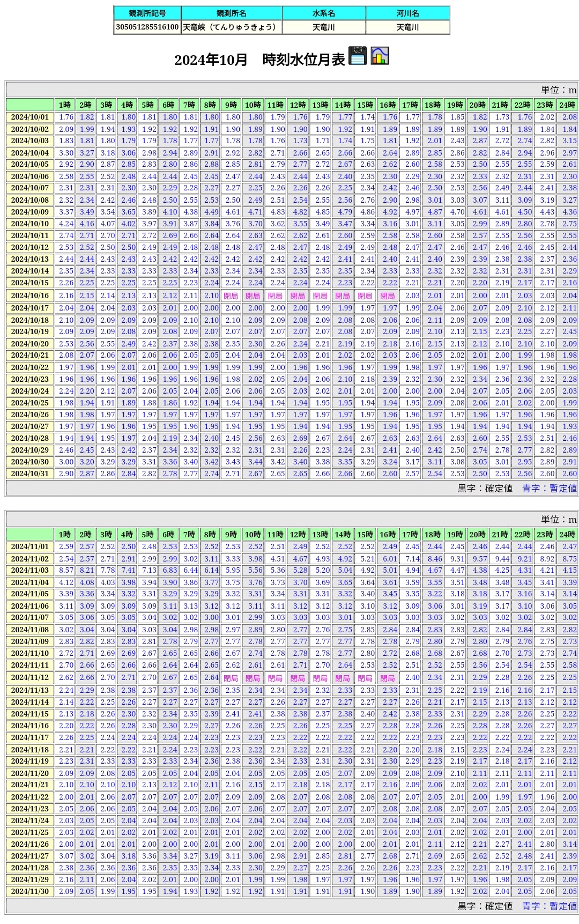This screenshot has width=579, height=924.
Task: Click the 24時 column header in November table
Action: (x=567, y=534)
